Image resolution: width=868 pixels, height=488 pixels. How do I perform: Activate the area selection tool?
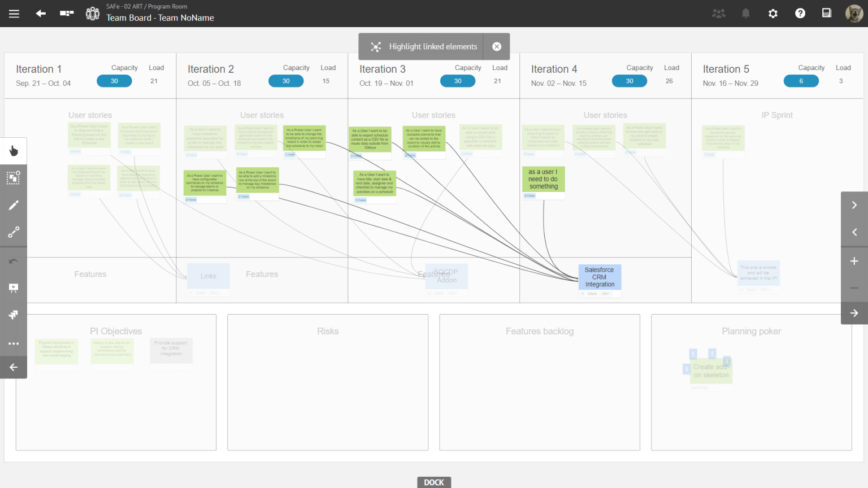[14, 178]
